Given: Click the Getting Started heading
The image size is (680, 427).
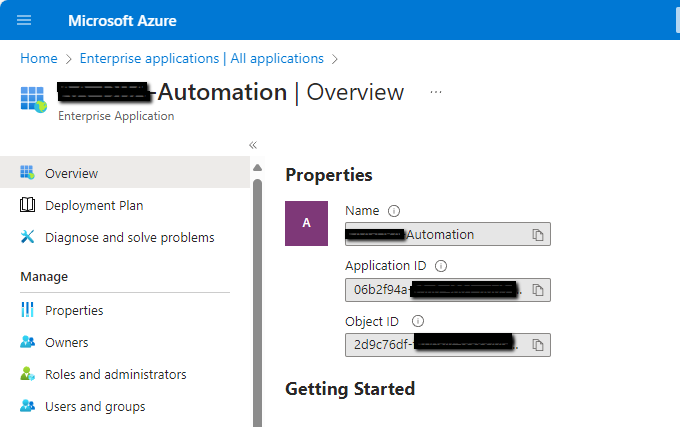Looking at the screenshot, I should [x=350, y=389].
